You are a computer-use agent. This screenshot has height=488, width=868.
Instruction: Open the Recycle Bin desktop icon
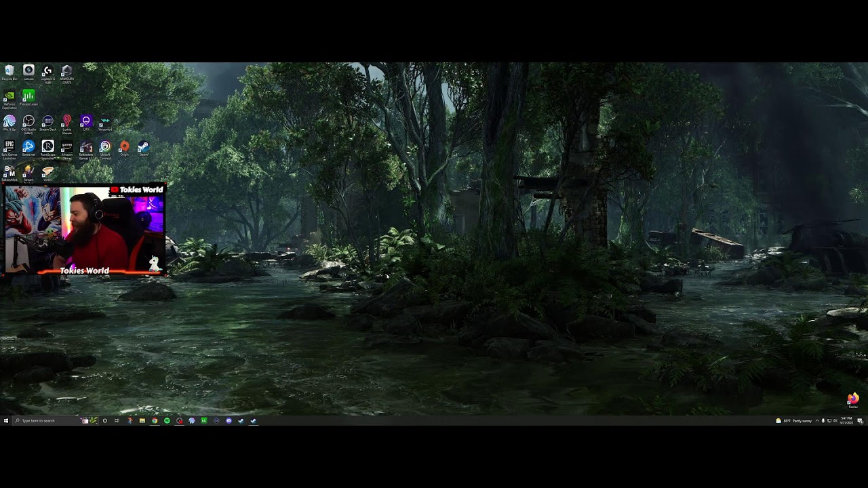pyautogui.click(x=9, y=73)
